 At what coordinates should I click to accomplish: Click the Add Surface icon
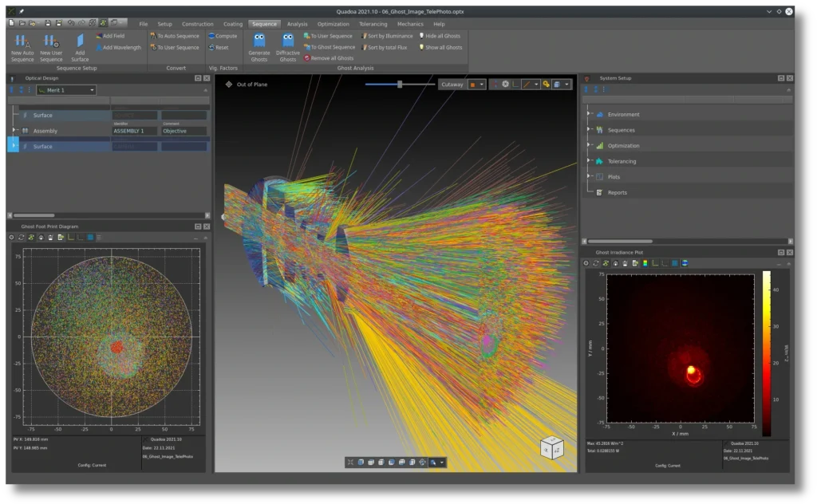tap(80, 41)
